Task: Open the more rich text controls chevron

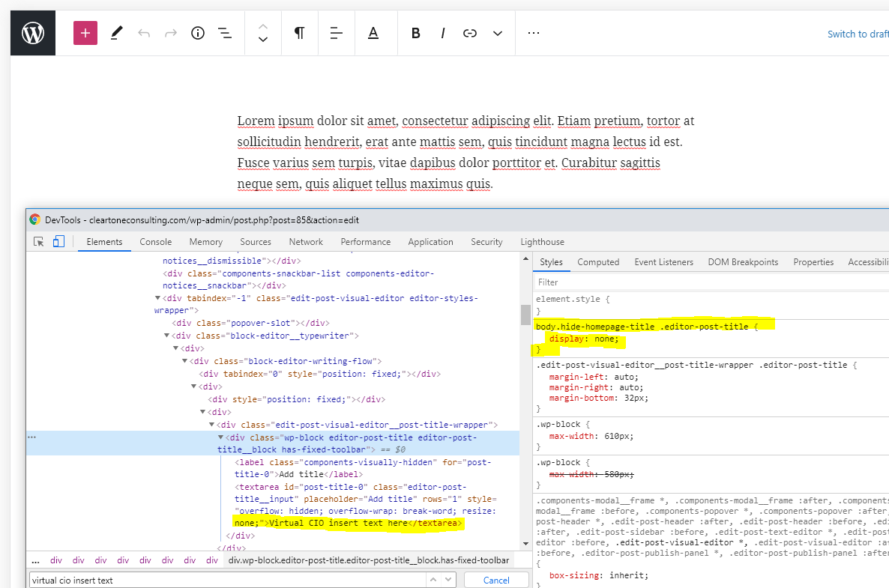Action: click(x=498, y=33)
